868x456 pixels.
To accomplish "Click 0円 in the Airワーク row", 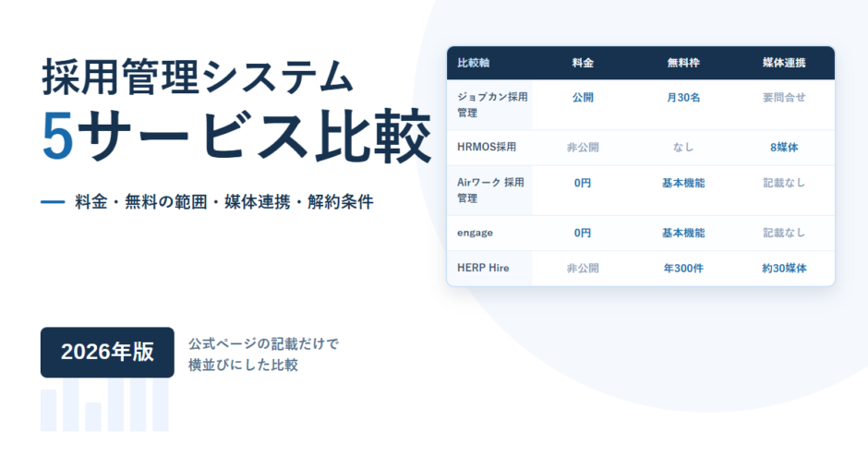I will coord(583,183).
